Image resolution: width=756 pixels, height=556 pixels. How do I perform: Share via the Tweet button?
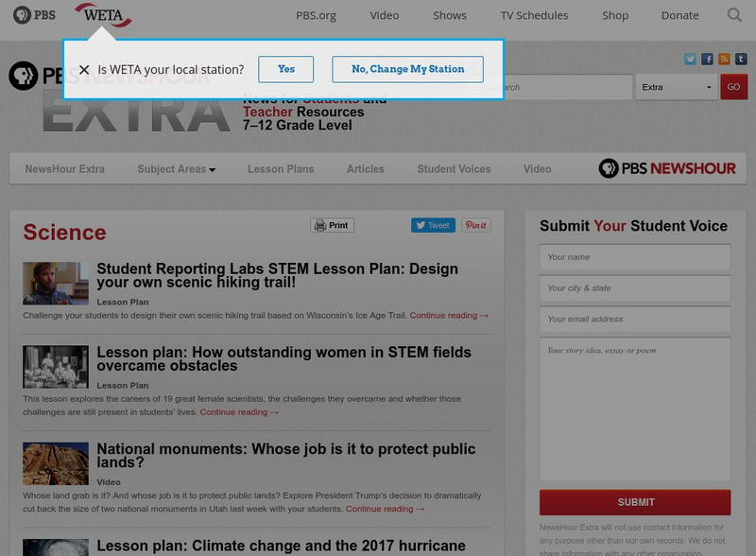point(433,225)
